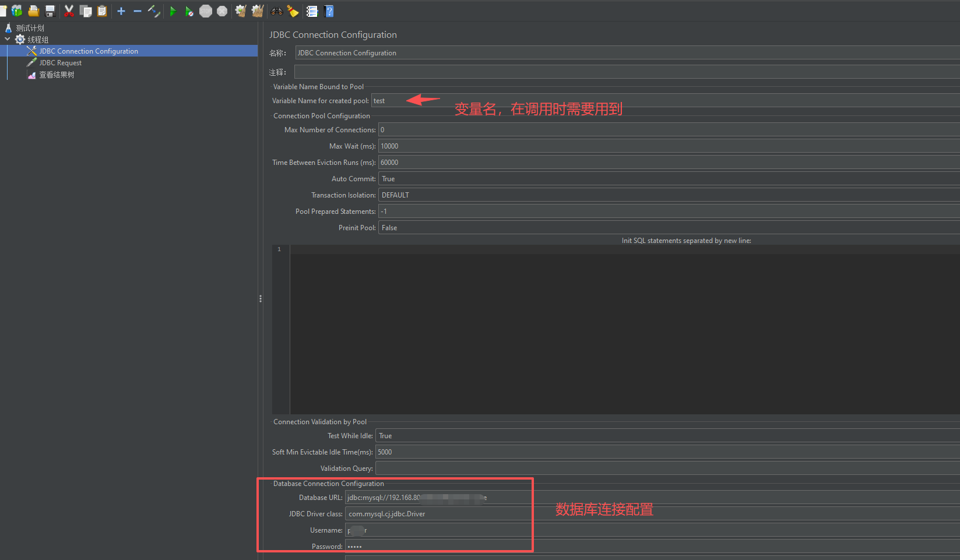This screenshot has width=960, height=560.
Task: Click the Init SQL statements label text
Action: tap(687, 241)
